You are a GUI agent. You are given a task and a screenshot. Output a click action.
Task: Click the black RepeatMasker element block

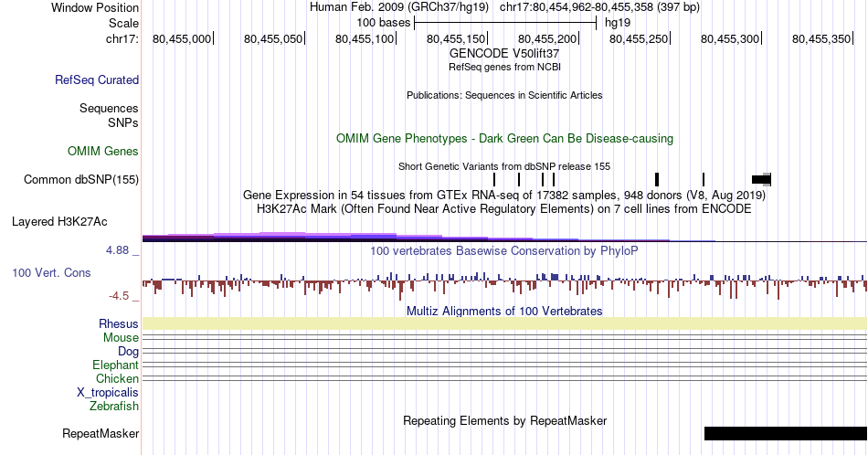786,433
